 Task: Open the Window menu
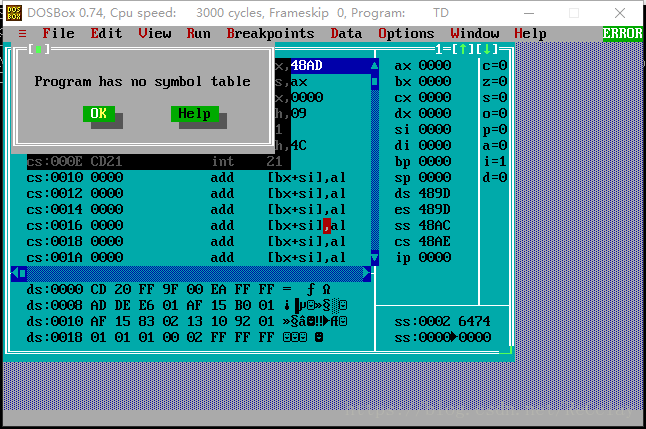475,33
